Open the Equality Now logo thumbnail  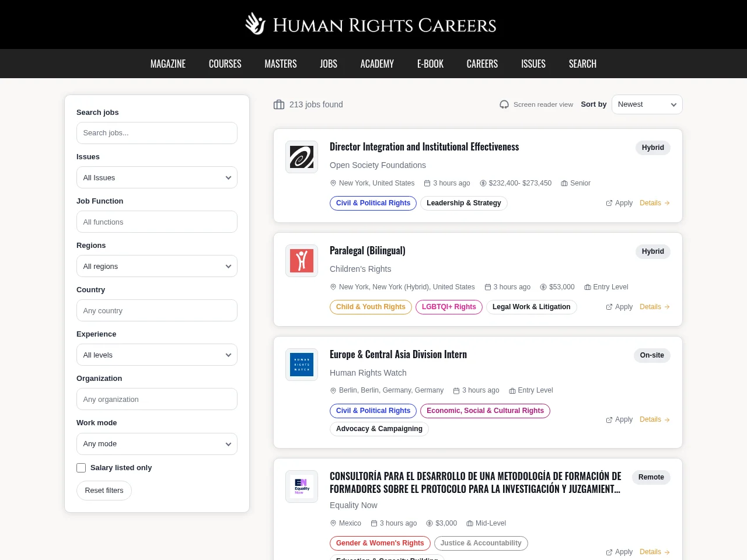pyautogui.click(x=302, y=487)
